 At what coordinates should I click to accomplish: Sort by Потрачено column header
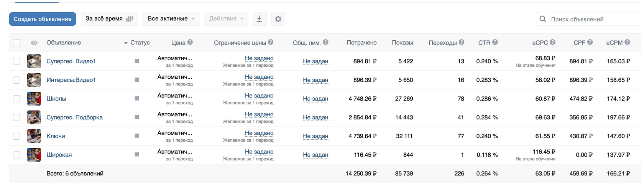[361, 43]
